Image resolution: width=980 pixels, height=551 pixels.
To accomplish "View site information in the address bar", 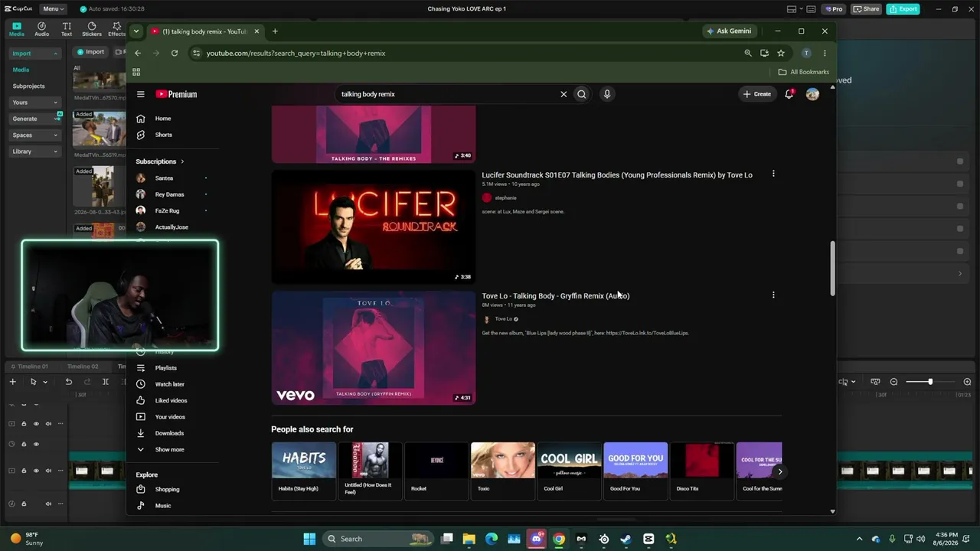I will point(196,53).
